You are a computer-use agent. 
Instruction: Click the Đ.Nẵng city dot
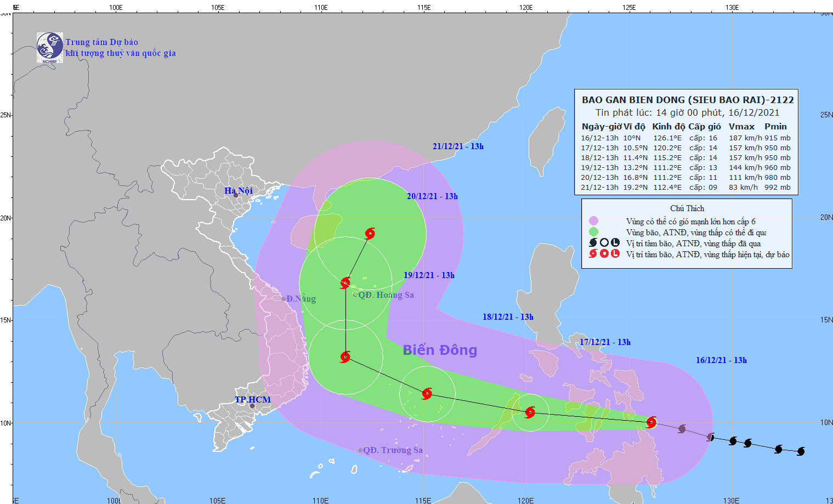[284, 299]
